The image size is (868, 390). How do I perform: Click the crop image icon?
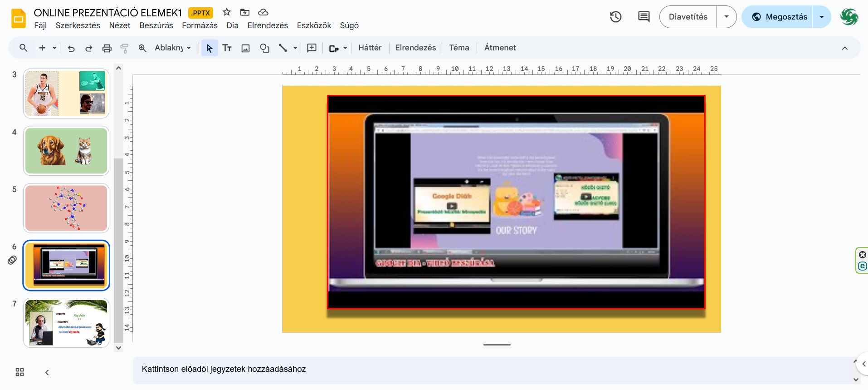pos(334,48)
